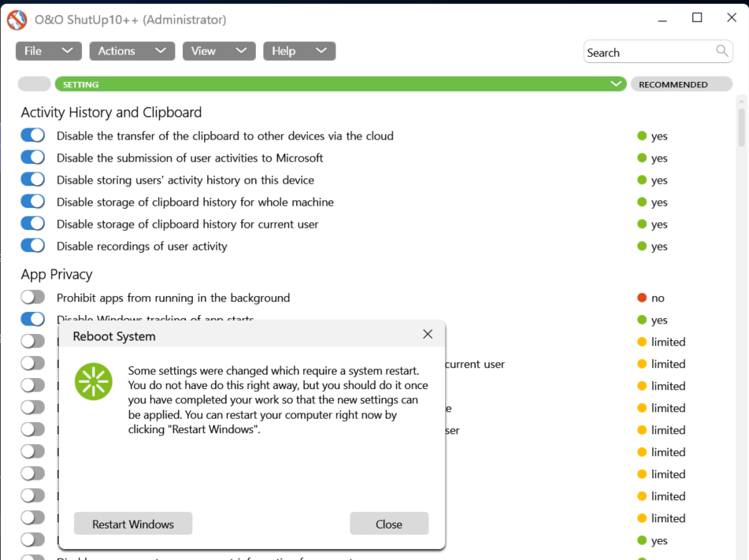Click 'Prohibit apps from running in the background' text

(x=173, y=298)
